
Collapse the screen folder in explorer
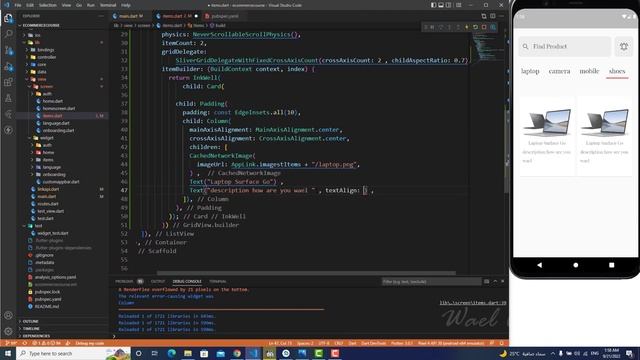pos(46,87)
